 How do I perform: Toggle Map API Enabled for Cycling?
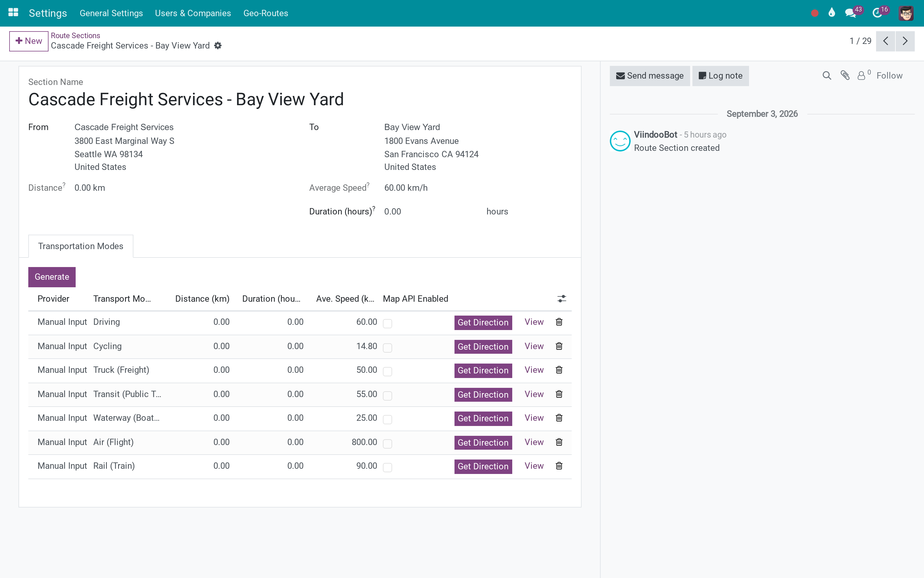[388, 347]
